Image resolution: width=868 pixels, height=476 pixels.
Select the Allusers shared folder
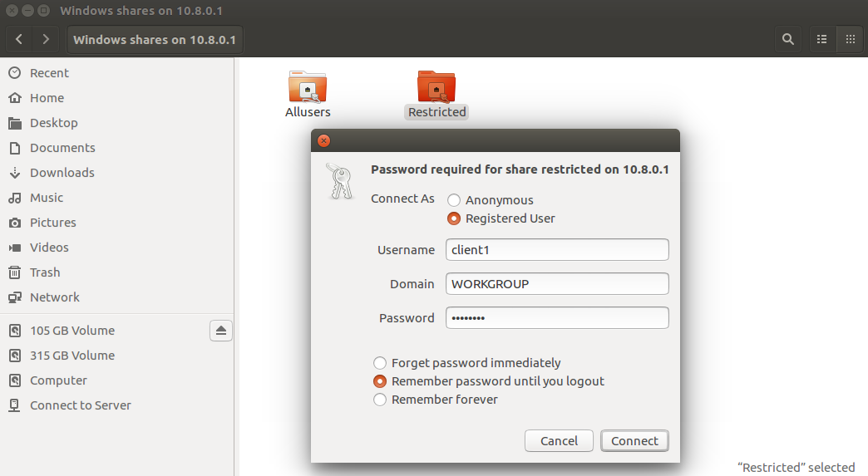pyautogui.click(x=308, y=94)
